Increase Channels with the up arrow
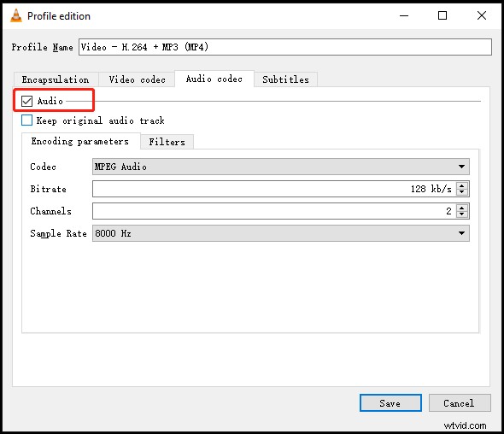 (462, 208)
